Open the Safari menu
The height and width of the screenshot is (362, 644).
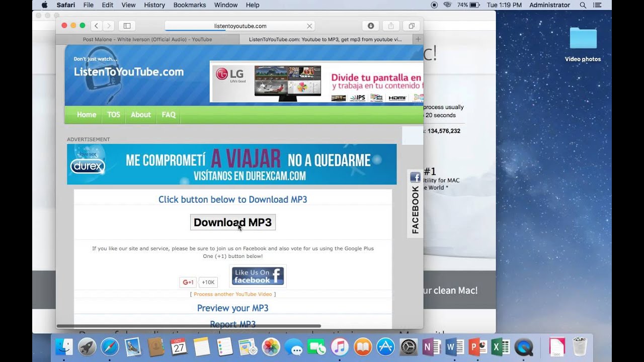tap(66, 5)
